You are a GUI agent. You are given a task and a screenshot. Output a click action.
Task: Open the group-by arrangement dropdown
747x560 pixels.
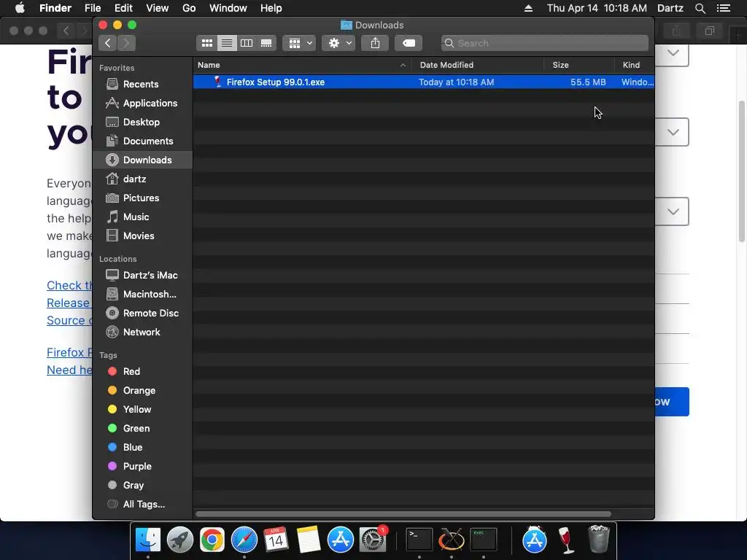pyautogui.click(x=299, y=43)
